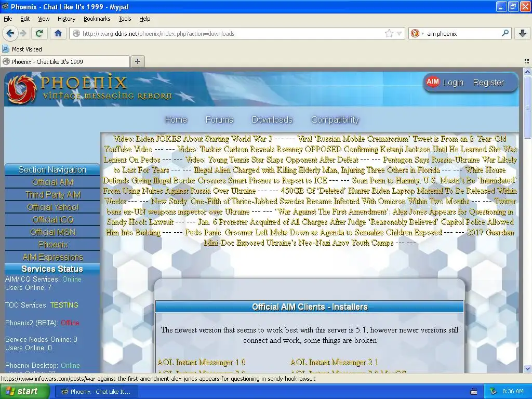Open the Compatibility nav link
This screenshot has height=399, width=532.
[335, 120]
